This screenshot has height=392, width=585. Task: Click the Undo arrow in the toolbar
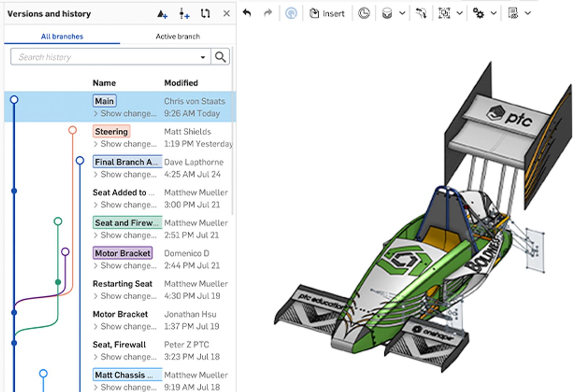pyautogui.click(x=247, y=13)
